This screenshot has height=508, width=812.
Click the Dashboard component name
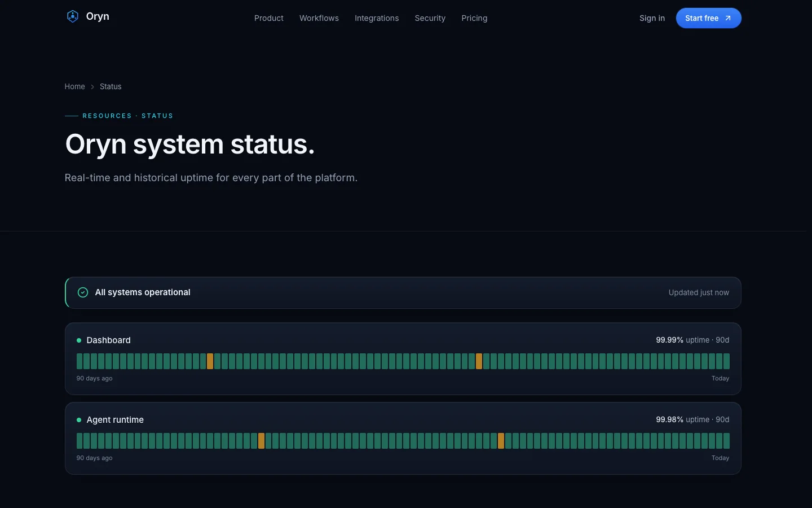(x=108, y=340)
